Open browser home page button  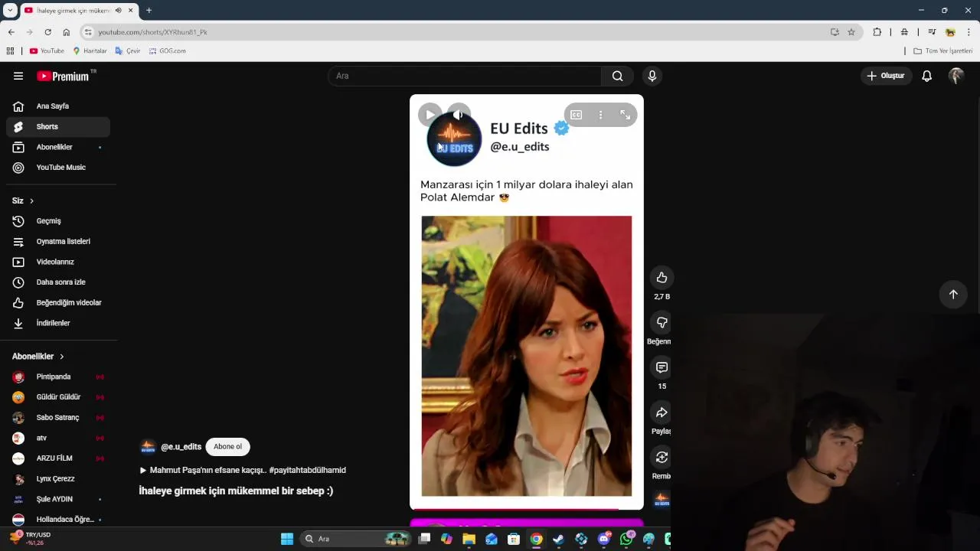click(x=67, y=32)
